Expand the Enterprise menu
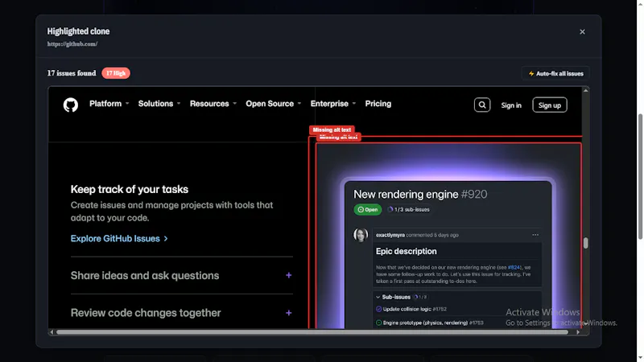The image size is (644, 362). pyautogui.click(x=333, y=104)
